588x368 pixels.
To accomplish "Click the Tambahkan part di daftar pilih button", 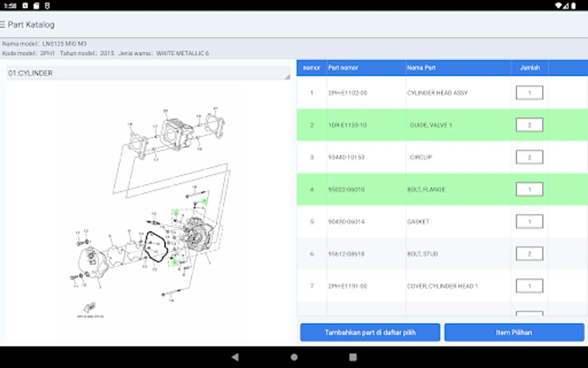I will click(x=370, y=332).
